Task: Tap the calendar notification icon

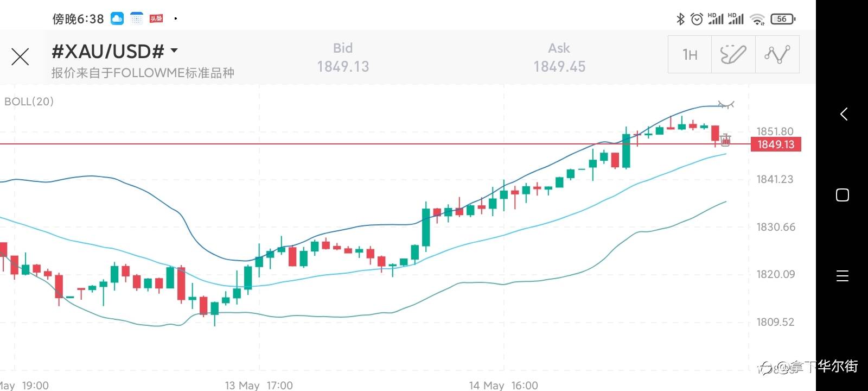Action: coord(137,19)
